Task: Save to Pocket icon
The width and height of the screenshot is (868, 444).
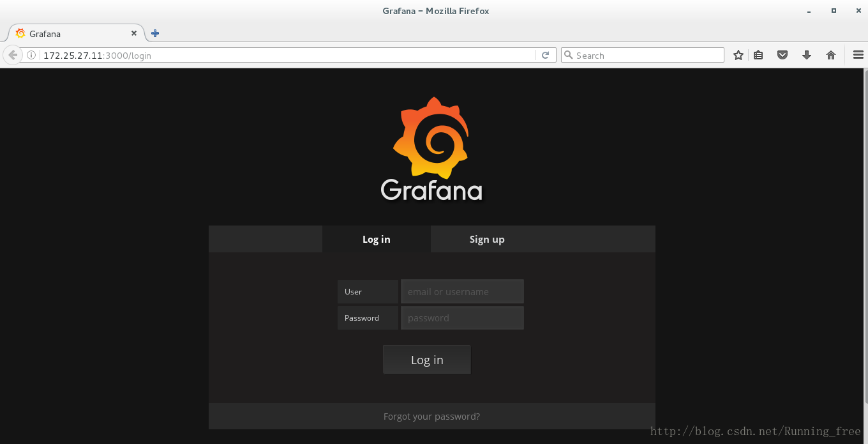Action: [782, 56]
